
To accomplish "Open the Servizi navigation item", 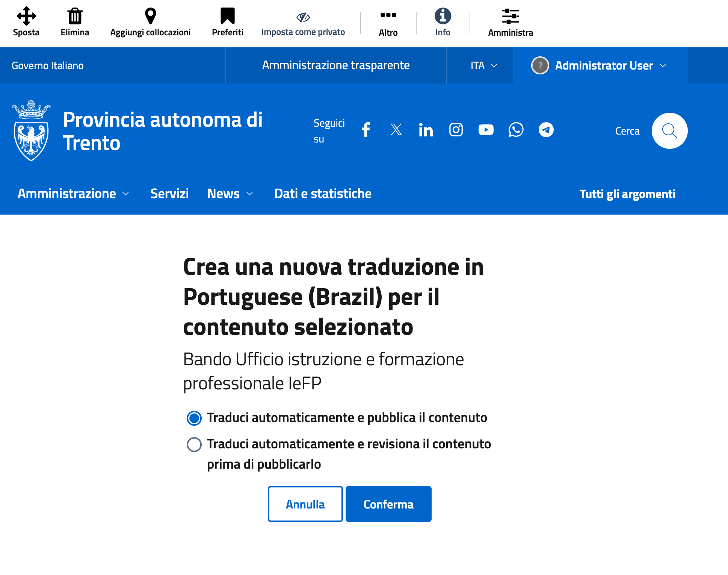I will click(169, 194).
